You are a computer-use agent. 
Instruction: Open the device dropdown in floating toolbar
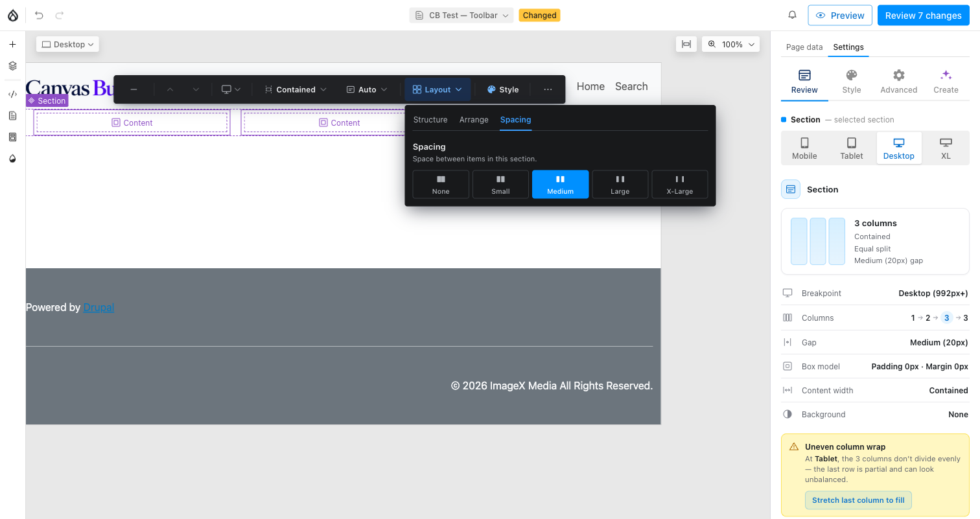click(231, 89)
